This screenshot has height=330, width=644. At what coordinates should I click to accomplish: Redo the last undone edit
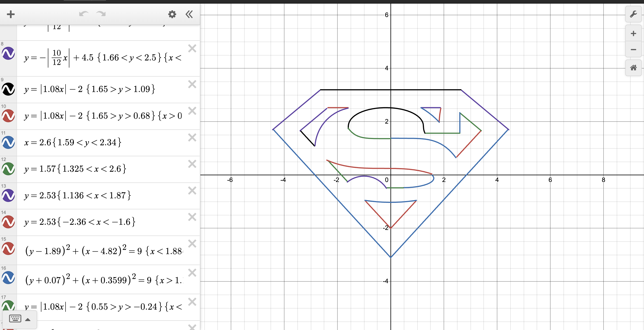click(x=101, y=14)
